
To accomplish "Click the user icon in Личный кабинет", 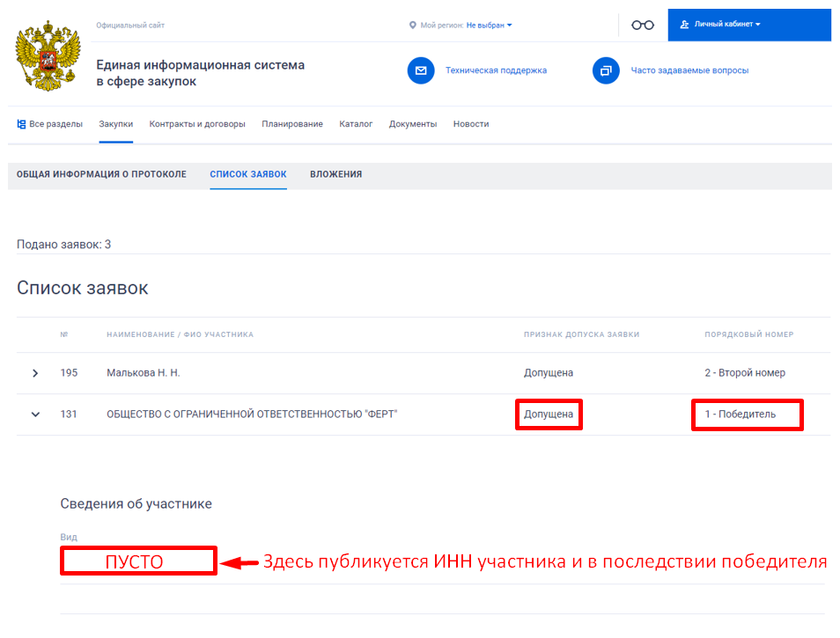I will (684, 24).
